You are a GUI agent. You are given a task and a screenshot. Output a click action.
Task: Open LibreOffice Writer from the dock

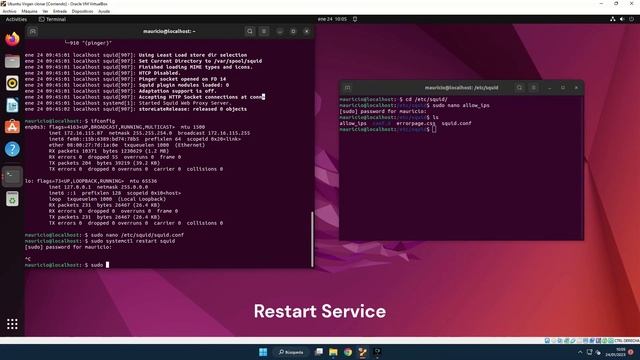pyautogui.click(x=12, y=105)
